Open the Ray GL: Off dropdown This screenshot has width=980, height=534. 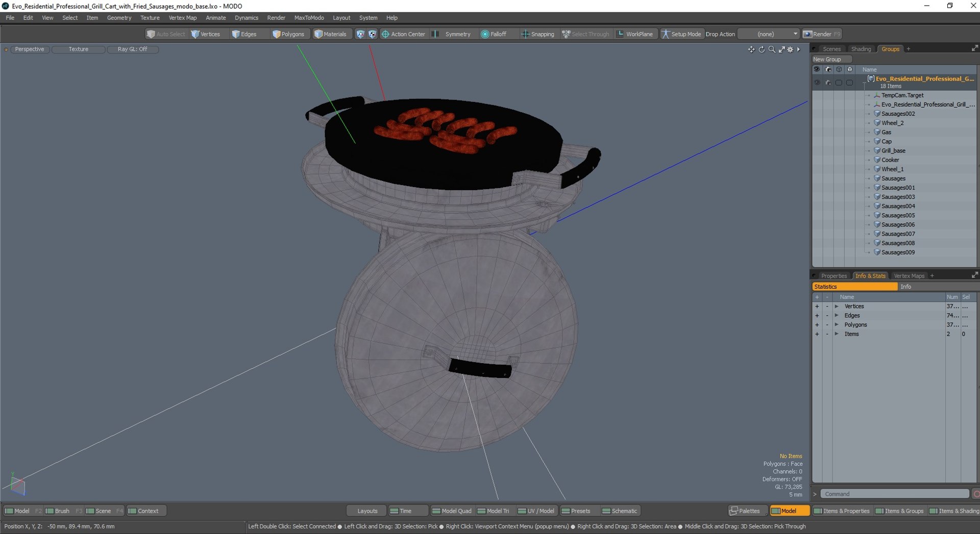click(133, 49)
